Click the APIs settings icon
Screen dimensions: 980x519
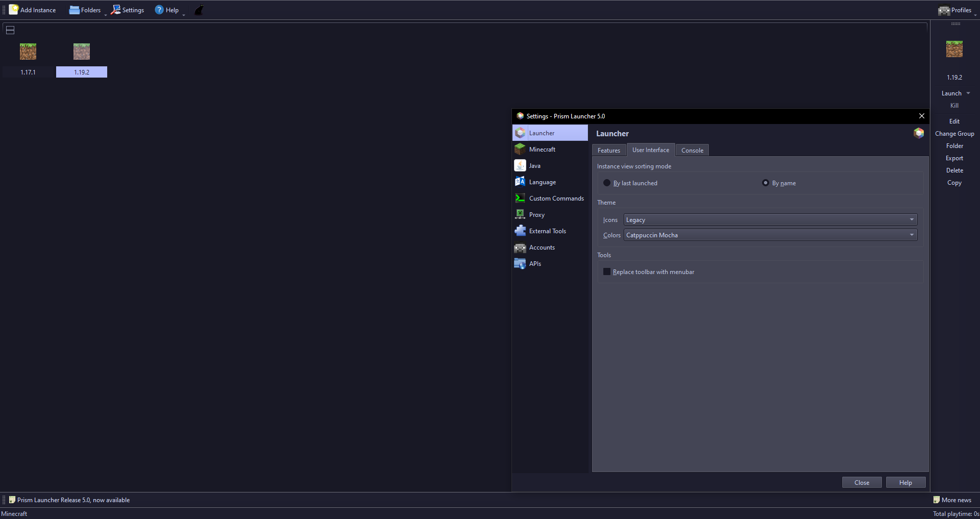(x=520, y=264)
